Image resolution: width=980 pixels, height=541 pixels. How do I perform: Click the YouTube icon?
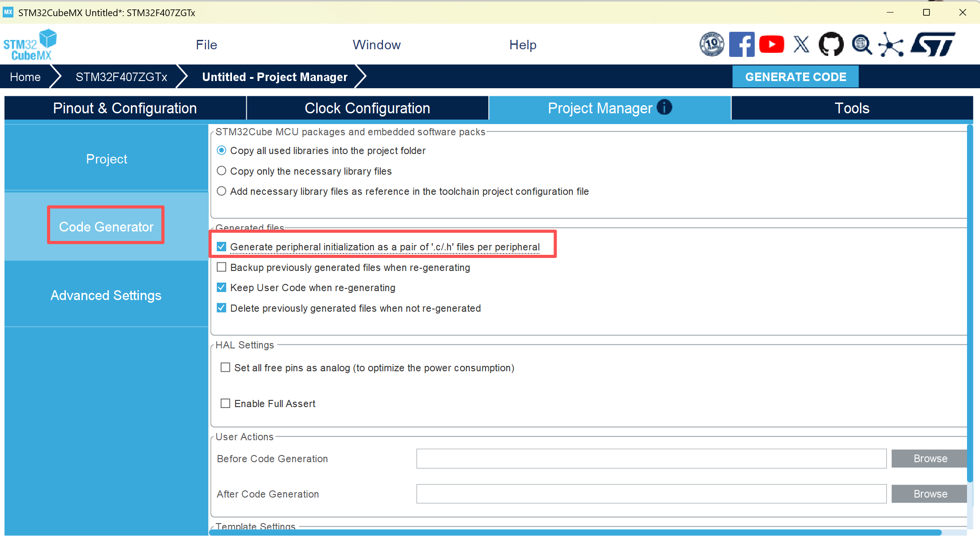[772, 44]
